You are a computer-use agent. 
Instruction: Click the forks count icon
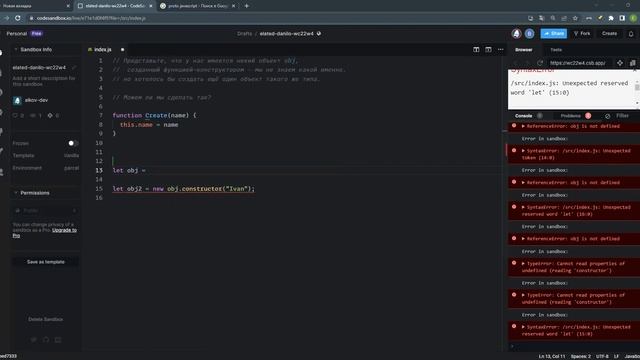click(x=50, y=116)
